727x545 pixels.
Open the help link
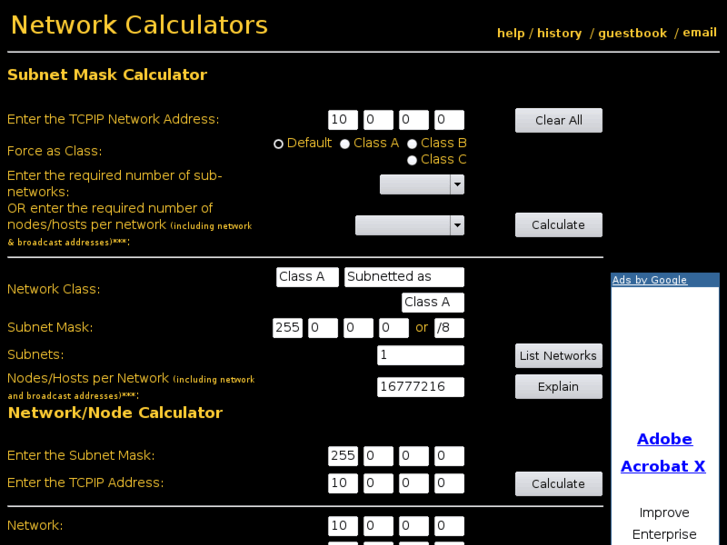tap(510, 33)
